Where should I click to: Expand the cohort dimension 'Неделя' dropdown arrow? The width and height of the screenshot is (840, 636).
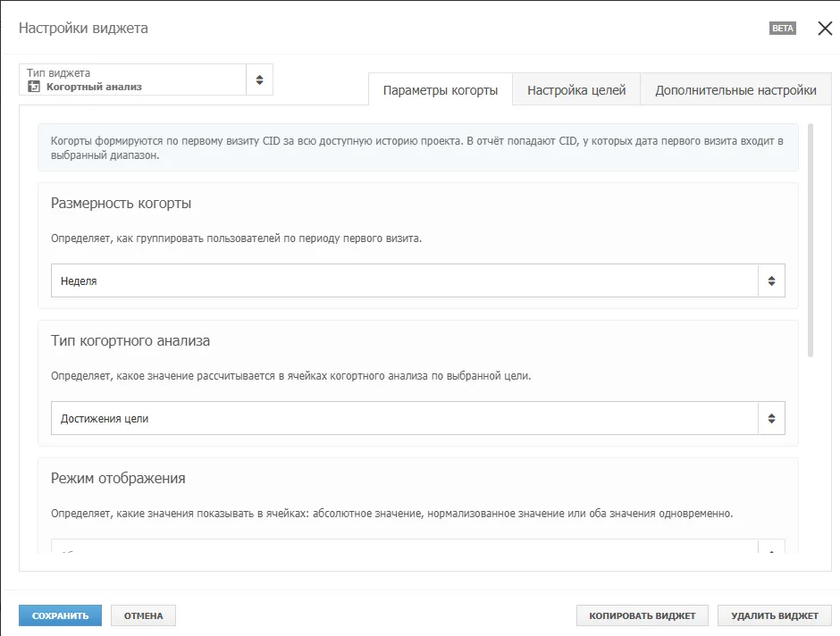(x=771, y=280)
